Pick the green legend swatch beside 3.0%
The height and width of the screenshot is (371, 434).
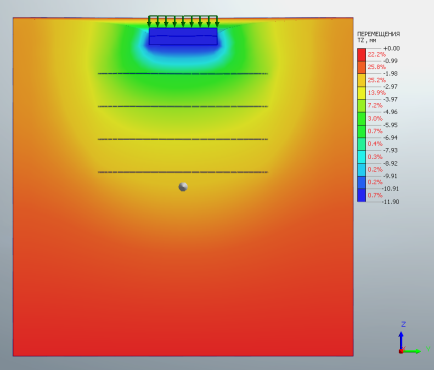click(x=361, y=119)
